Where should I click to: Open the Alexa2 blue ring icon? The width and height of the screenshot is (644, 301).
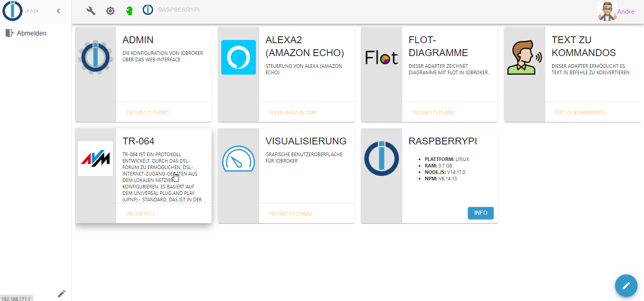tap(239, 57)
